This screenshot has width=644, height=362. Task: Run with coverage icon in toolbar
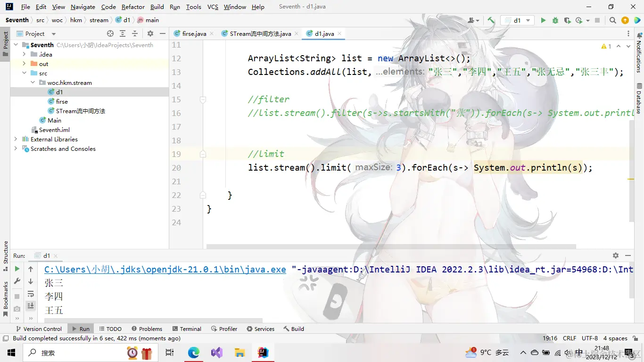[567, 20]
